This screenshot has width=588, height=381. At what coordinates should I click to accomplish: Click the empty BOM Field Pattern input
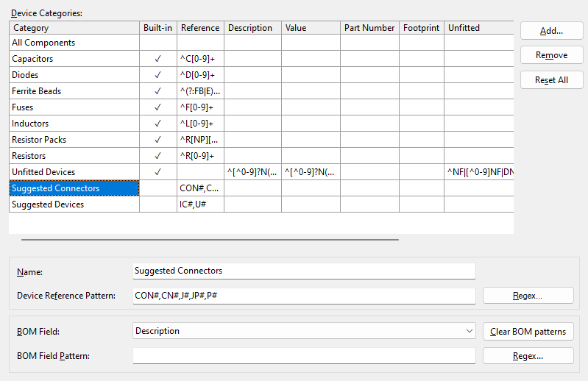(x=303, y=356)
